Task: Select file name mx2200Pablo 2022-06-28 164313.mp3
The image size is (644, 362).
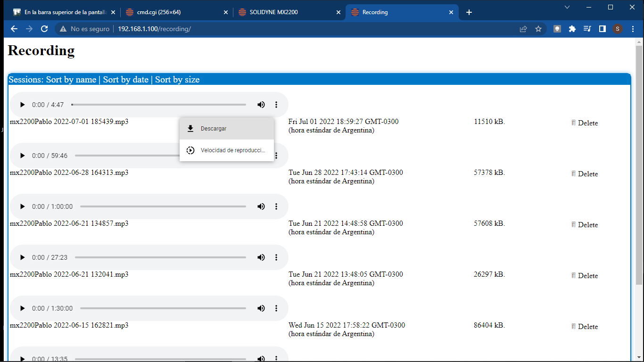Action: click(x=69, y=173)
